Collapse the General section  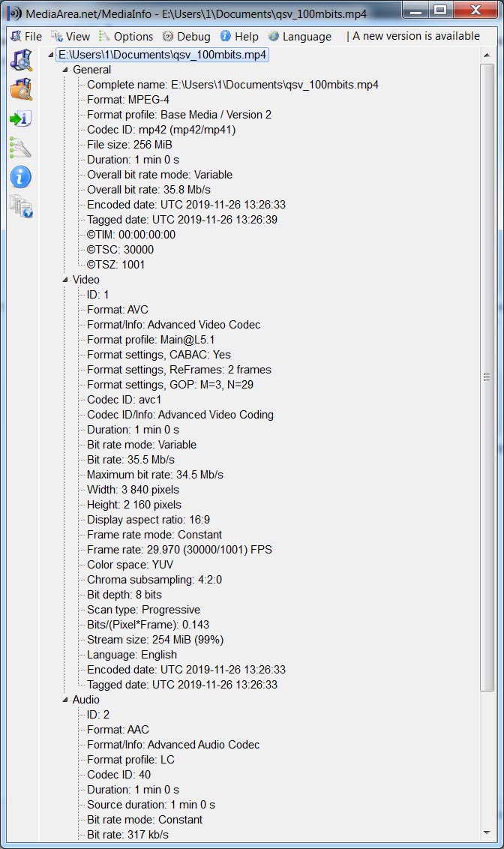(x=65, y=70)
